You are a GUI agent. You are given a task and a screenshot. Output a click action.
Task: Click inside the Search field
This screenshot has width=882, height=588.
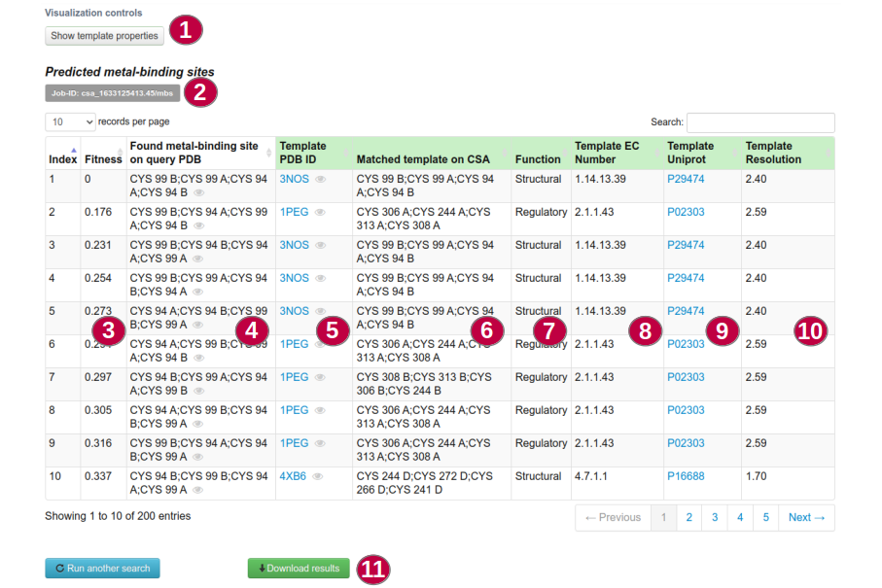point(760,122)
